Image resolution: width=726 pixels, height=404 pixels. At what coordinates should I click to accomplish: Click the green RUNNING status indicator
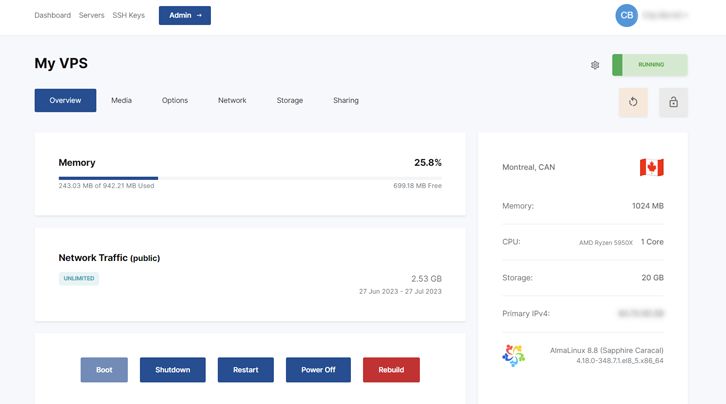point(650,65)
